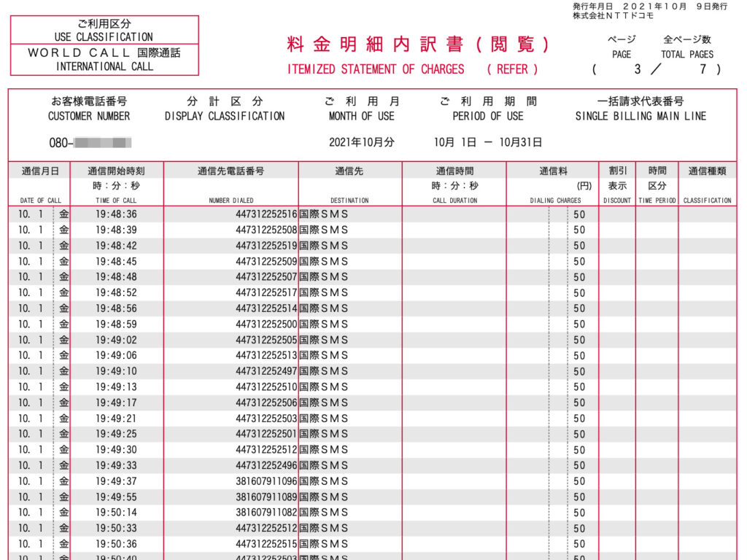This screenshot has width=747, height=560.
Task: Click the 通信時間 CALL DURATION column header
Action: point(454,184)
